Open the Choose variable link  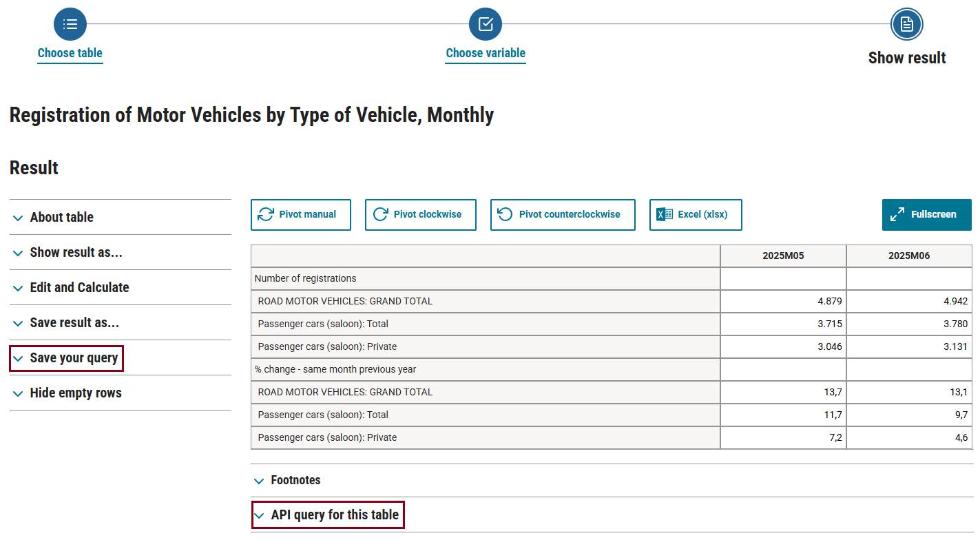click(x=486, y=53)
